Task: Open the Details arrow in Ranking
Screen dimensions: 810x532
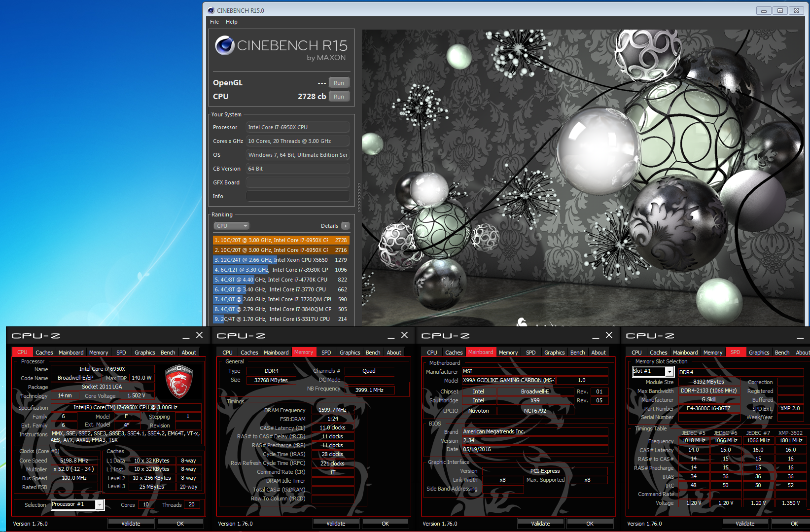Action: pos(346,226)
